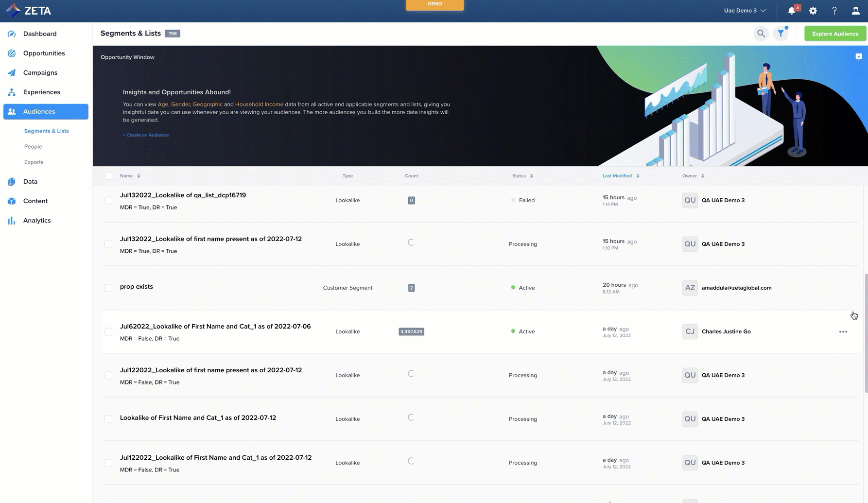Toggle the select-all checkbox in table header

point(108,176)
